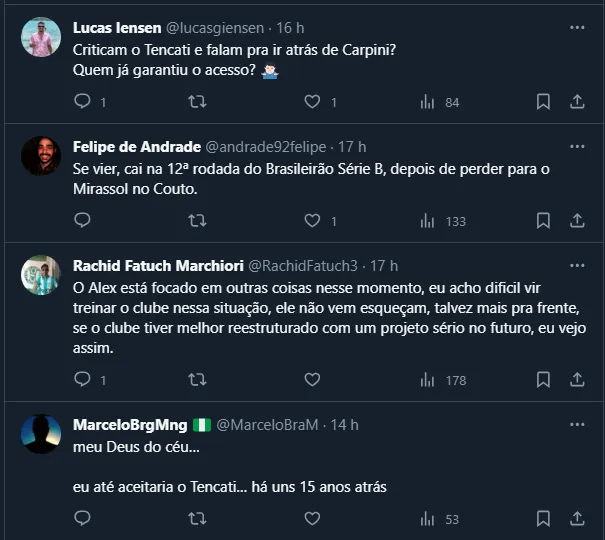This screenshot has height=540, width=605.
Task: Click MarceloBrgMng's profile picture
Action: (x=41, y=434)
